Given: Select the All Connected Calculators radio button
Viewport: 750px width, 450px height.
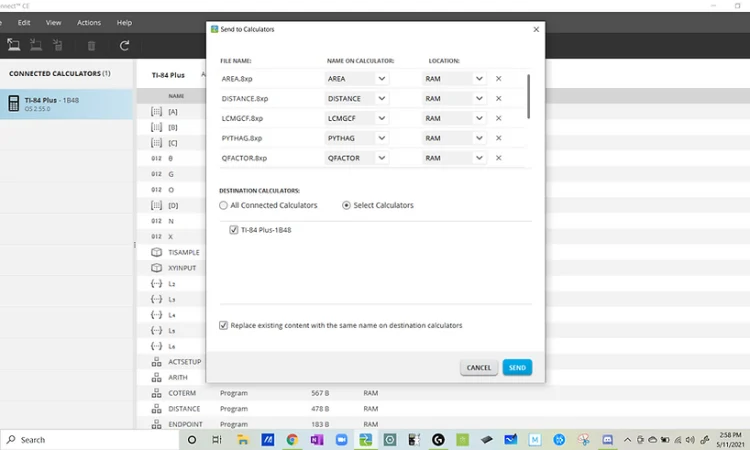Looking at the screenshot, I should point(223,205).
